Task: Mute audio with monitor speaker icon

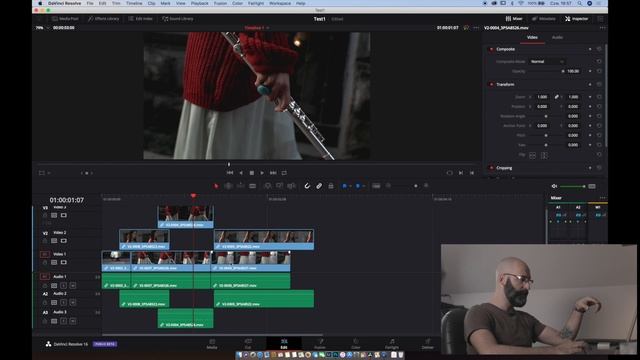Action: (554, 186)
